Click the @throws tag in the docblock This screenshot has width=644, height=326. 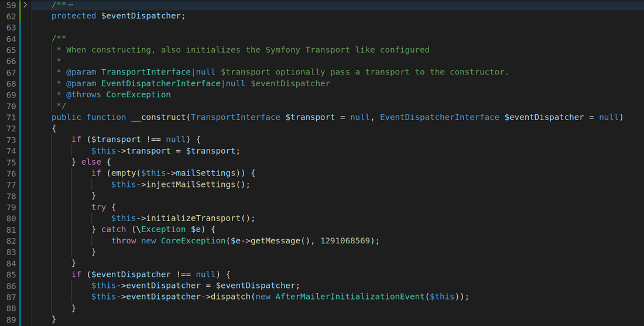click(83, 94)
